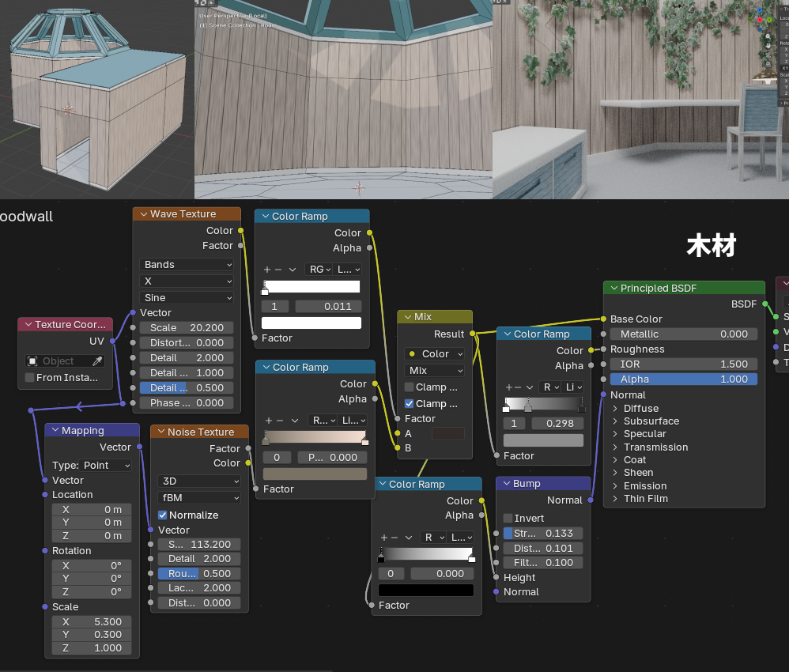The height and width of the screenshot is (672, 789).
Task: Collapse the Mapping node
Action: tap(54, 431)
